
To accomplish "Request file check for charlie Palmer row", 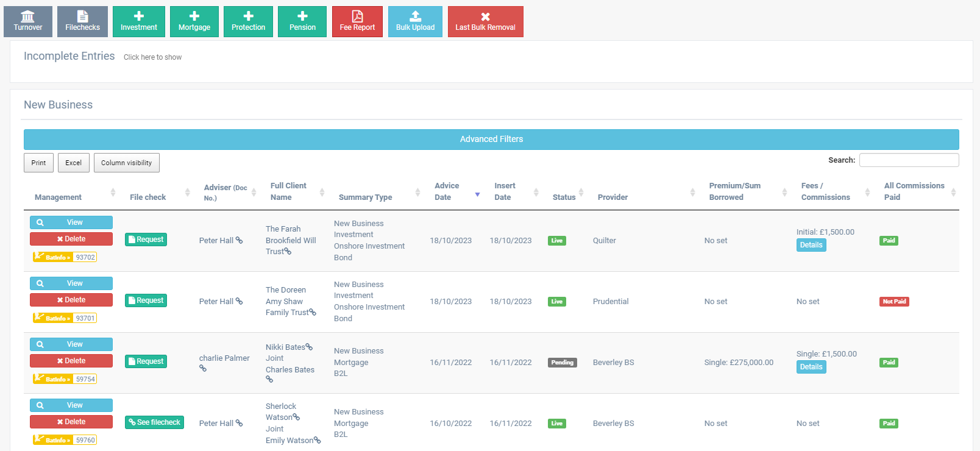I will (x=146, y=361).
